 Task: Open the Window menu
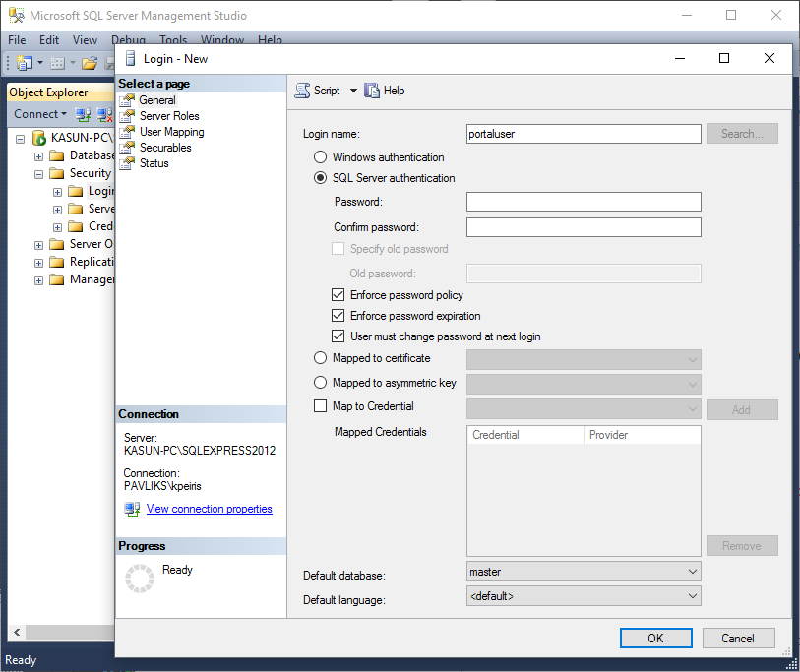pyautogui.click(x=222, y=39)
